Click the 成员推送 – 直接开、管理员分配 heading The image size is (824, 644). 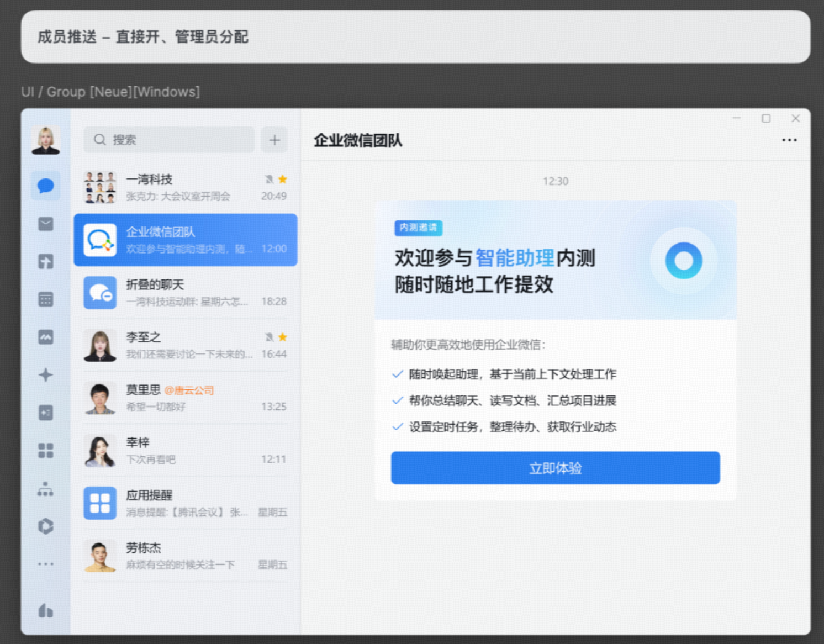tap(143, 37)
